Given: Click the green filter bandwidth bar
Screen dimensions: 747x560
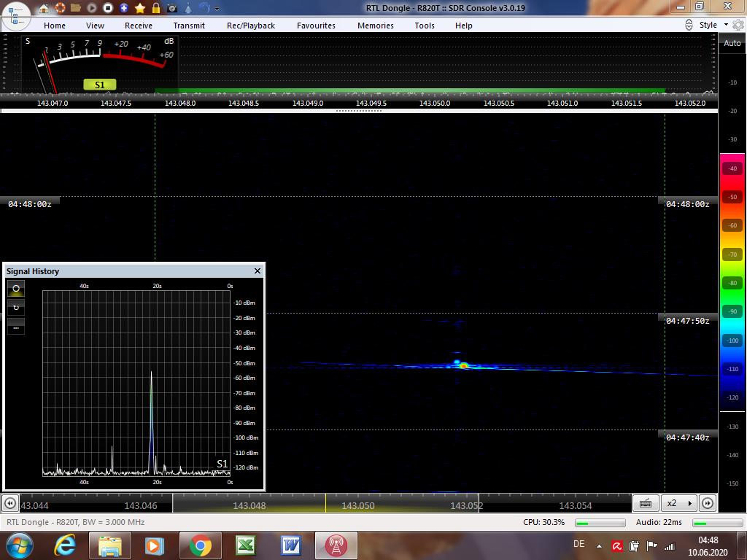Looking at the screenshot, I should point(410,90).
